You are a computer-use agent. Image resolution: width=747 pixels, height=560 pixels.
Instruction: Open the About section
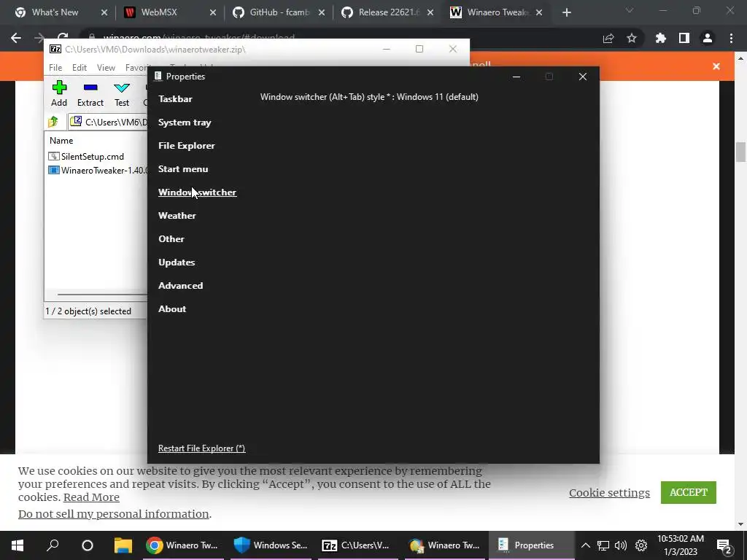click(172, 309)
